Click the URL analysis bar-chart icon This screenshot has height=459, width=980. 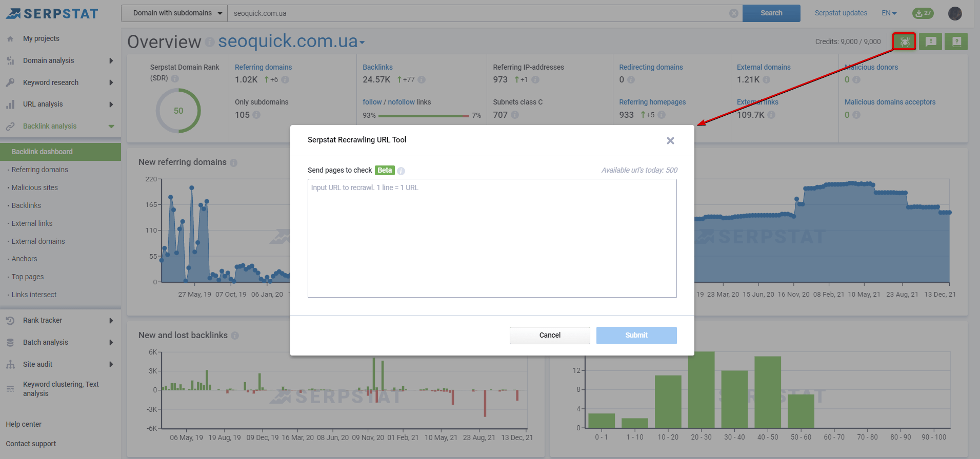point(10,105)
